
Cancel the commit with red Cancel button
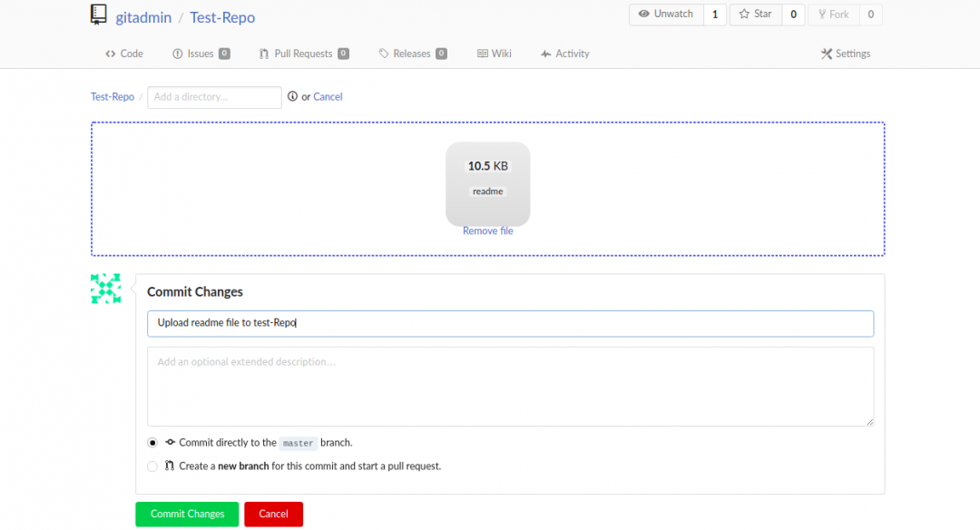[x=273, y=514]
